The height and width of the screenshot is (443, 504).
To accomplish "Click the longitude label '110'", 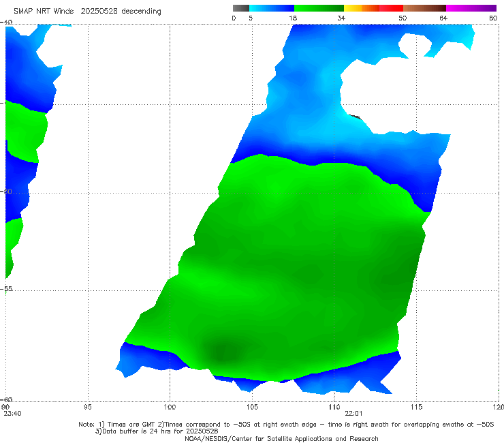I will click(x=334, y=407).
